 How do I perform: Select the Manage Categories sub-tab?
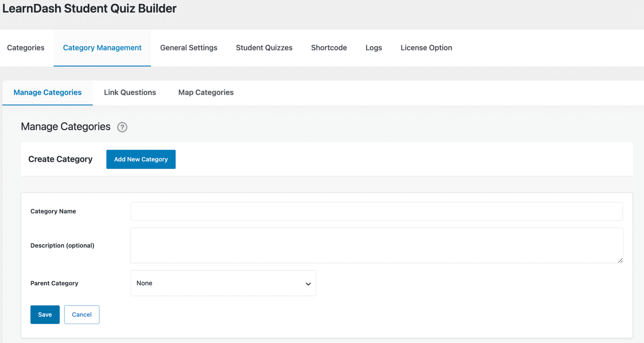pos(47,92)
